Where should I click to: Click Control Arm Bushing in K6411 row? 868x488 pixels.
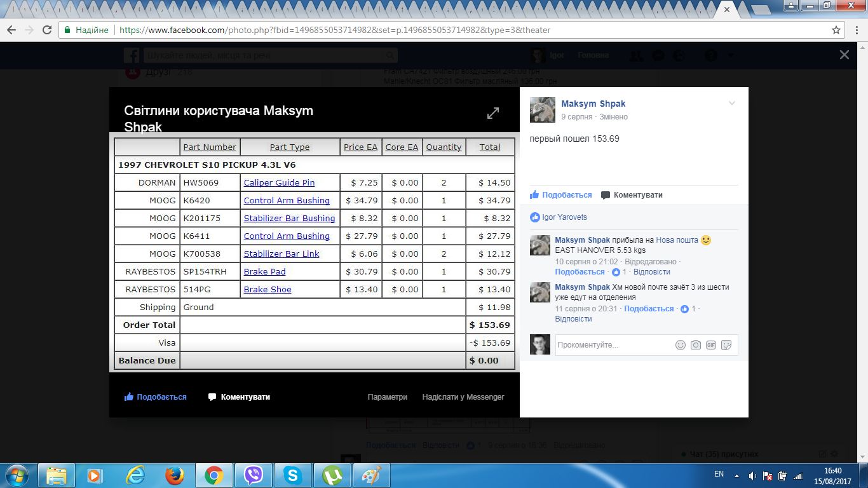tap(287, 236)
